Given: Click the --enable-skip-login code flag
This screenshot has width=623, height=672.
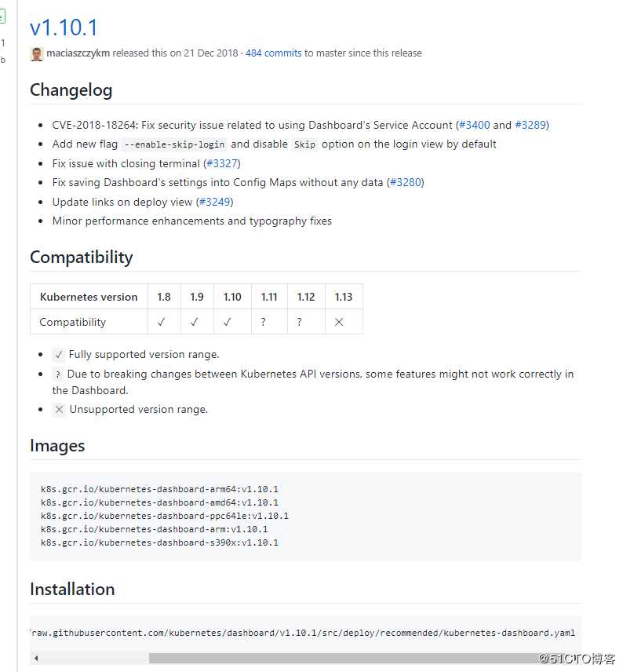Looking at the screenshot, I should (174, 144).
